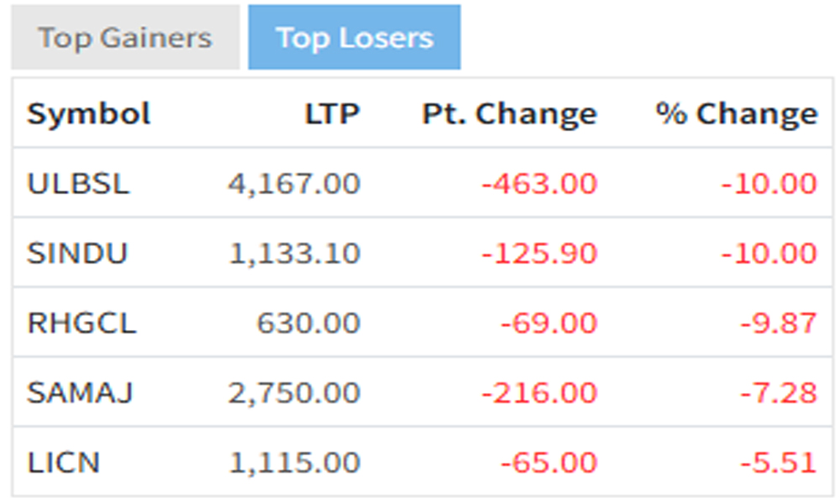
Task: Select LICN's LTP value 1,115.00
Action: (294, 462)
